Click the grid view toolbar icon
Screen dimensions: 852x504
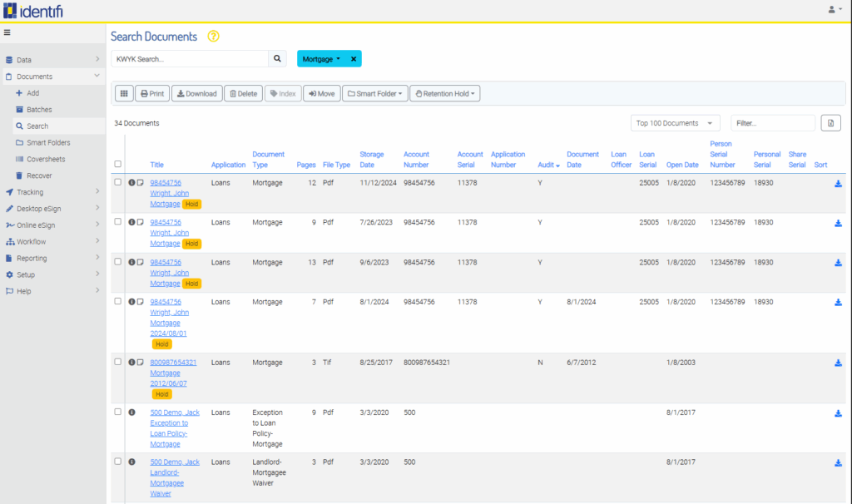click(124, 93)
